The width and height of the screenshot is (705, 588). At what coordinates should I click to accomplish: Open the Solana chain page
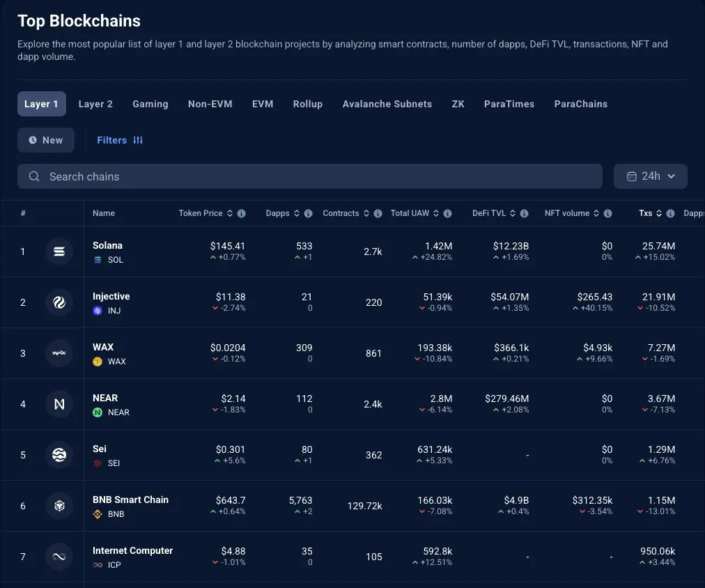[107, 245]
